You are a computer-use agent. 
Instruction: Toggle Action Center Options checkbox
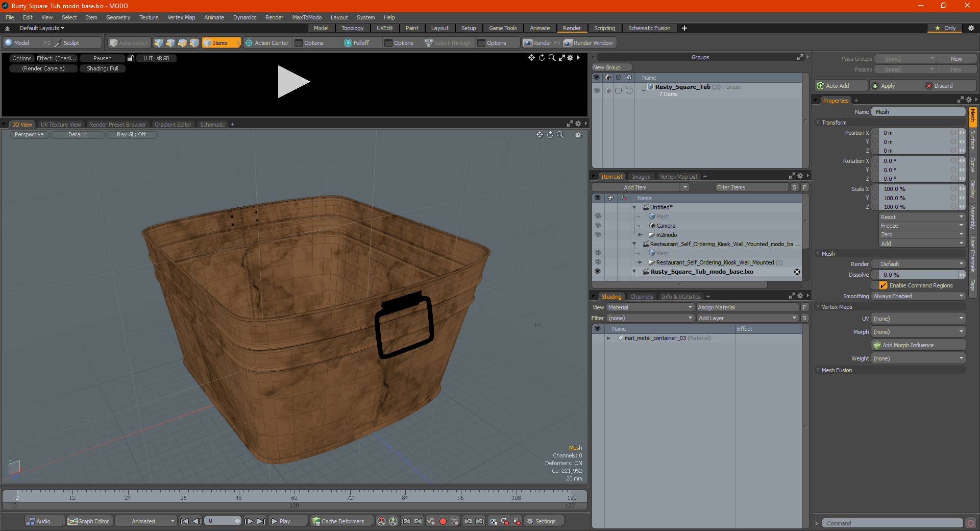pyautogui.click(x=299, y=43)
